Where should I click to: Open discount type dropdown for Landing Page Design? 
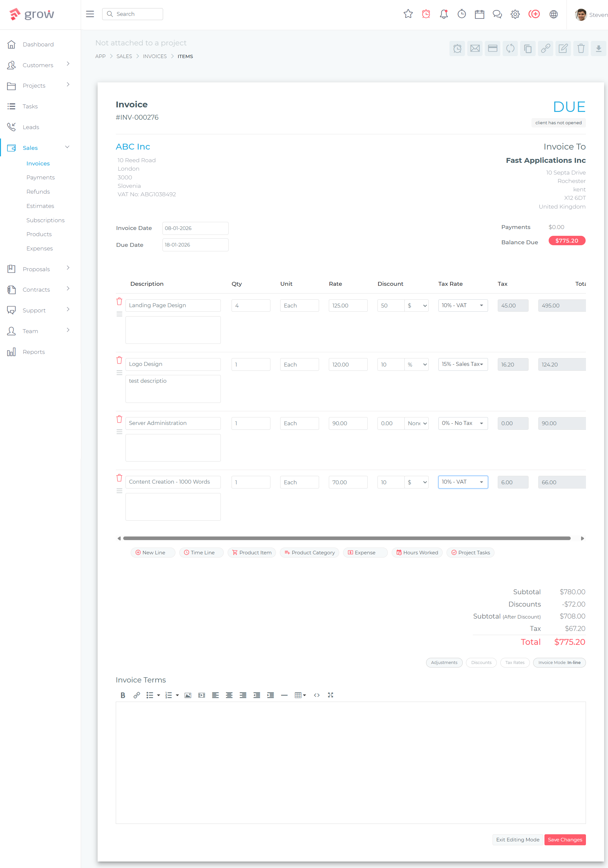(417, 306)
